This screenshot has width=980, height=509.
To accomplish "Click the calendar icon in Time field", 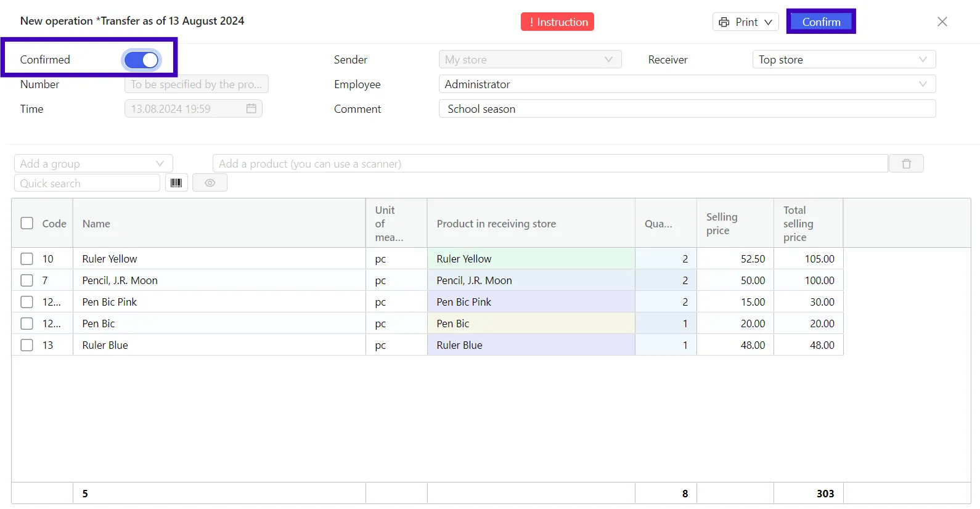I will point(251,108).
